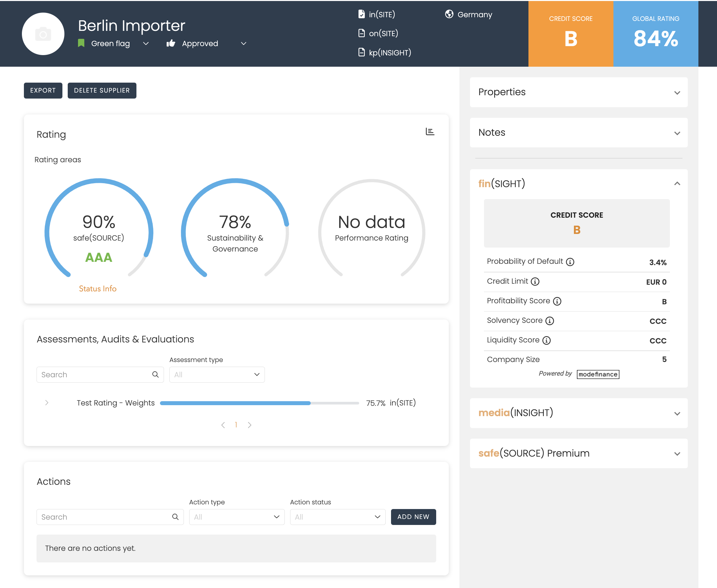Click the DELETE SUPPLIER button
Screen dimensions: 717x588
(x=102, y=91)
